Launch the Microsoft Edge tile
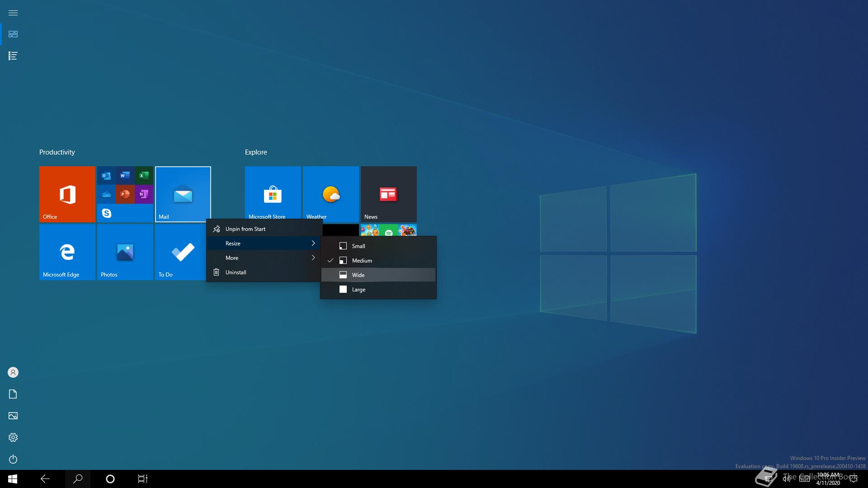Viewport: 868px width, 488px height. (67, 252)
